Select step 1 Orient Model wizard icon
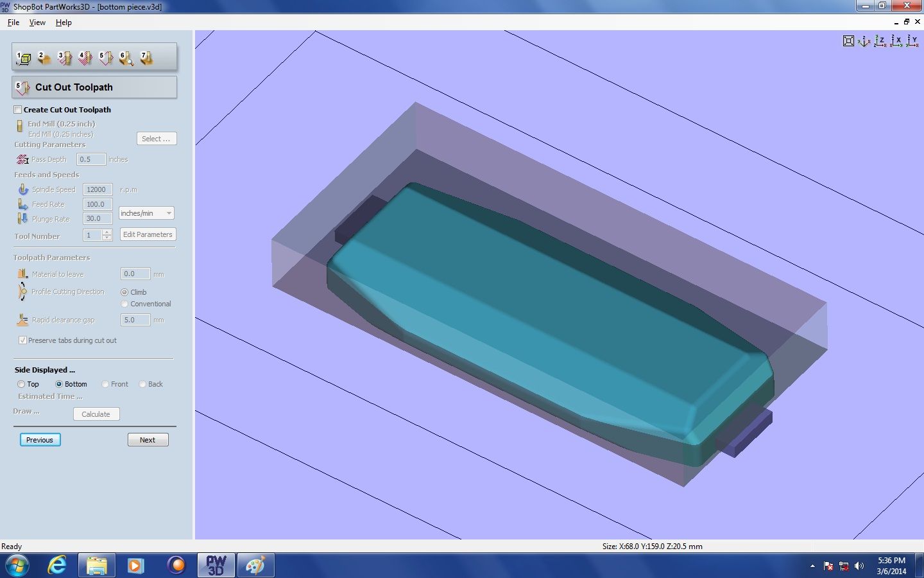The width and height of the screenshot is (924, 578). coord(24,58)
